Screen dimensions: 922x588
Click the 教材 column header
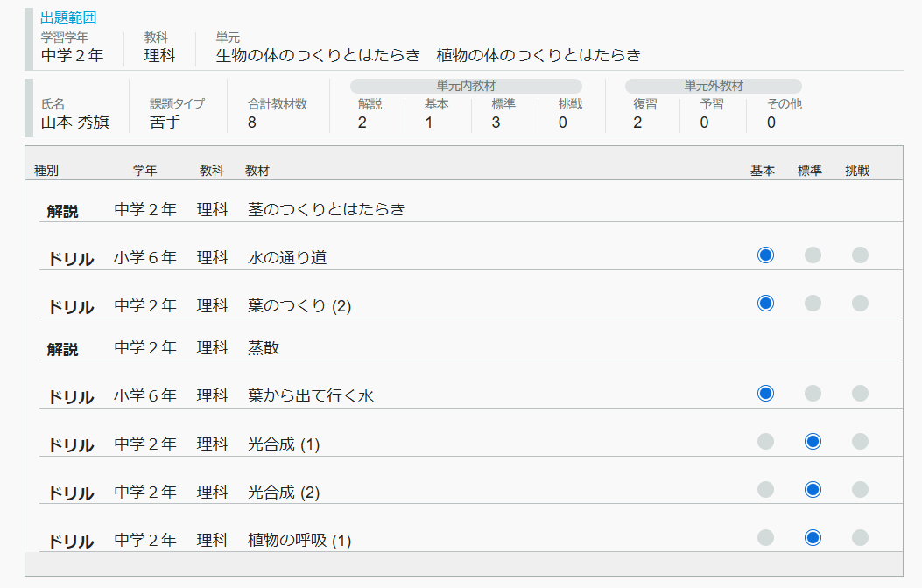click(257, 171)
